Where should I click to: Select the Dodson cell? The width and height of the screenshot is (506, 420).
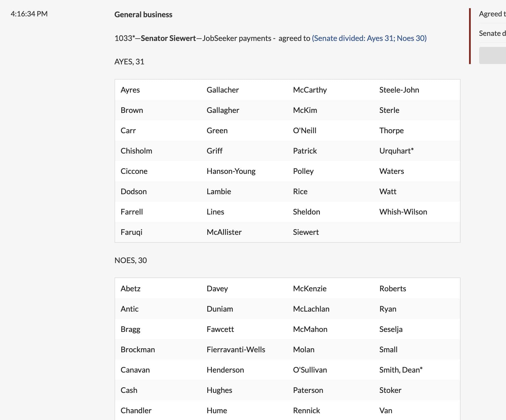coord(158,191)
